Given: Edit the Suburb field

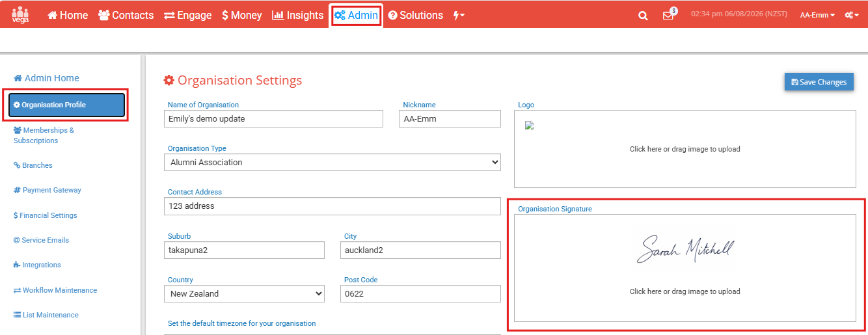Looking at the screenshot, I should [244, 250].
